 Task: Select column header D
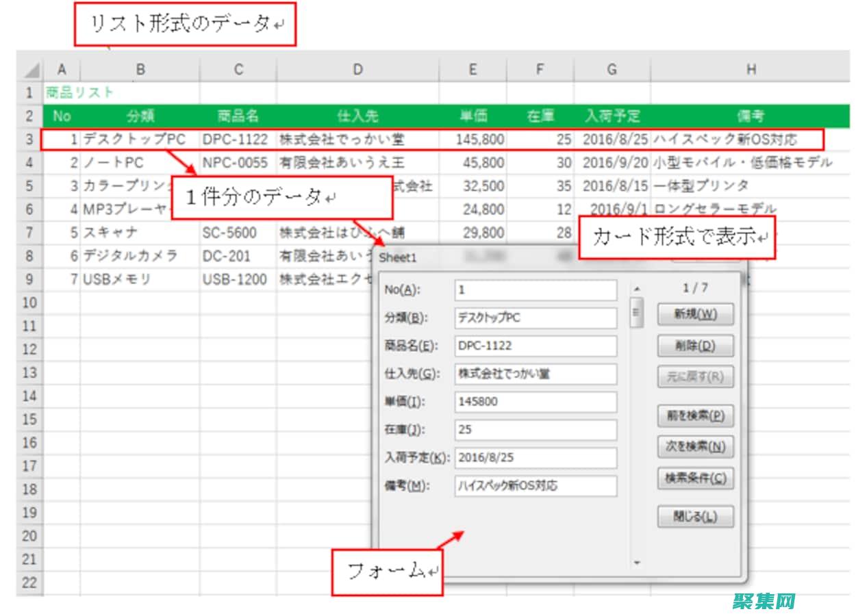pyautogui.click(x=357, y=68)
